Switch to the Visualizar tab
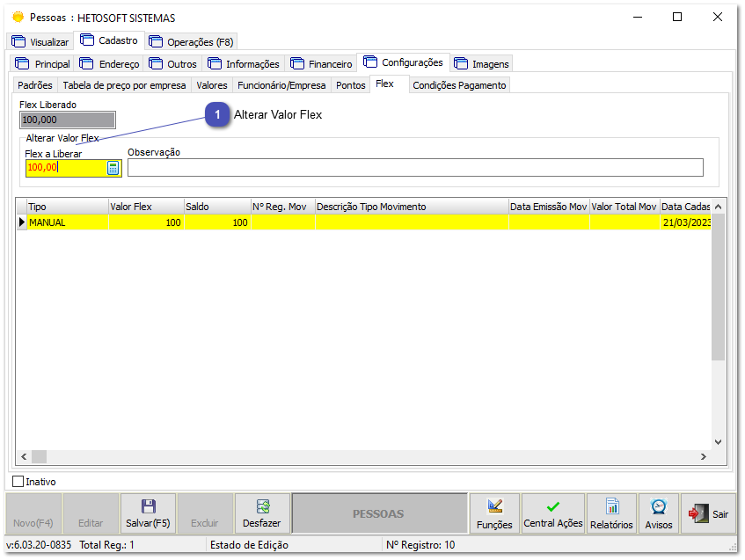The width and height of the screenshot is (745, 560). 40,41
